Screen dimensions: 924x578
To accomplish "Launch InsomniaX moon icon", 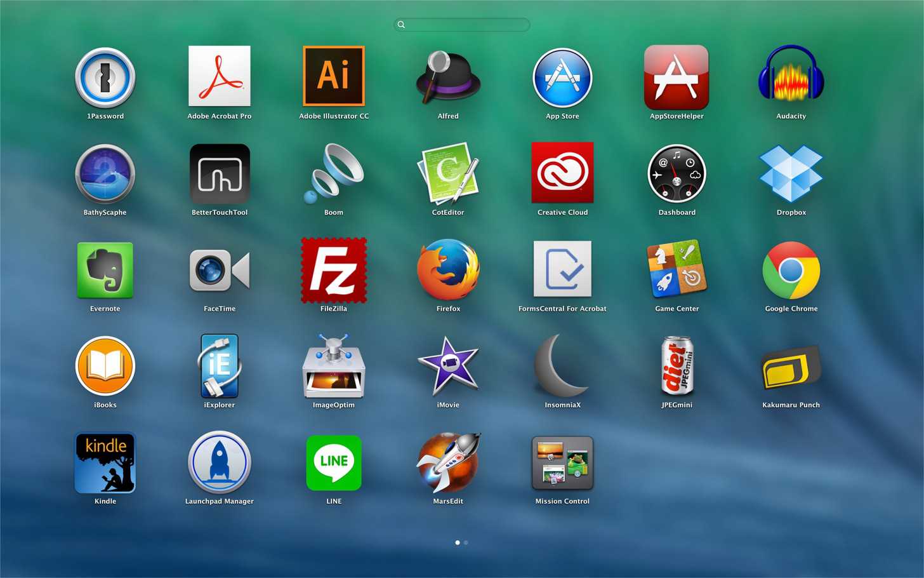I will coord(562,366).
